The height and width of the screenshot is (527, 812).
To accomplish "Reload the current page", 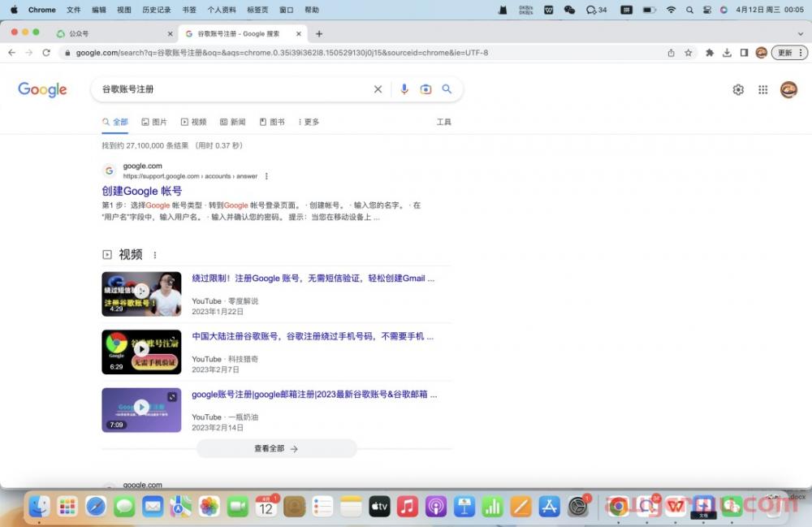I will coord(46,53).
